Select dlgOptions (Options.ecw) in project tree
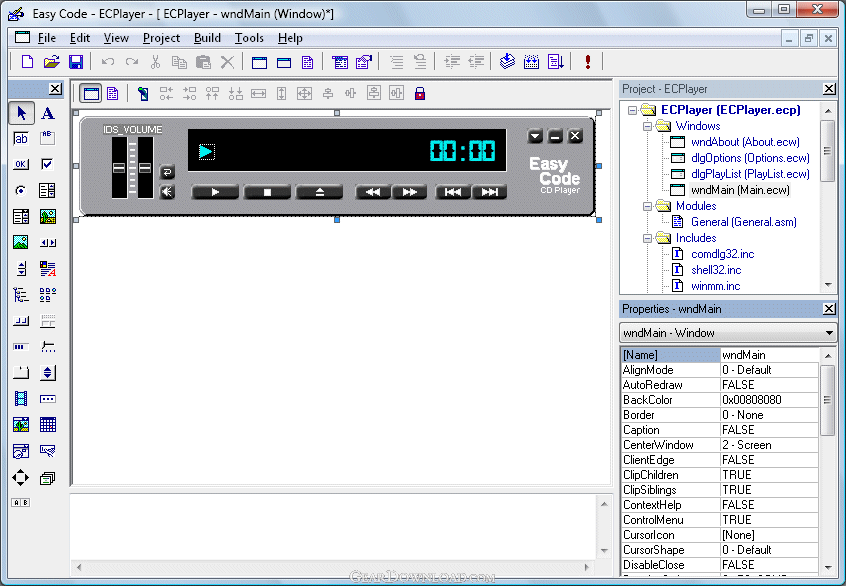Viewport: 846px width, 586px height. pos(750,158)
